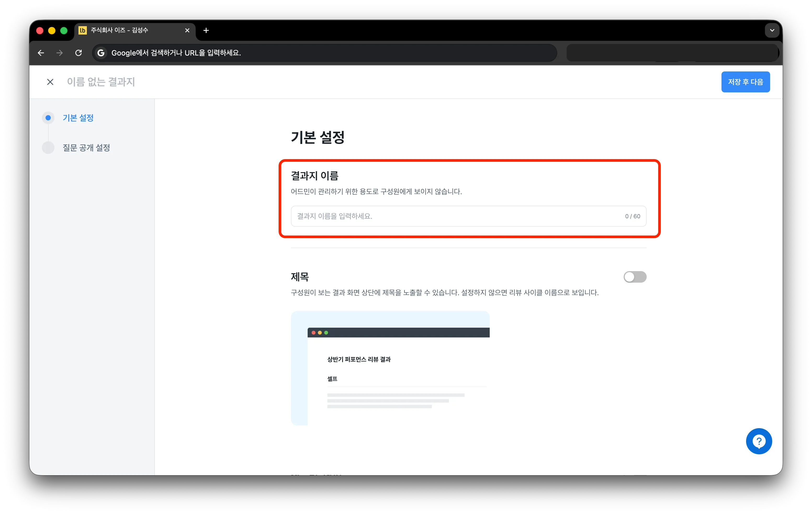Close the 주식회사 이즈 - 김성수 tab
Image resolution: width=812 pixels, height=514 pixels.
pos(187,30)
